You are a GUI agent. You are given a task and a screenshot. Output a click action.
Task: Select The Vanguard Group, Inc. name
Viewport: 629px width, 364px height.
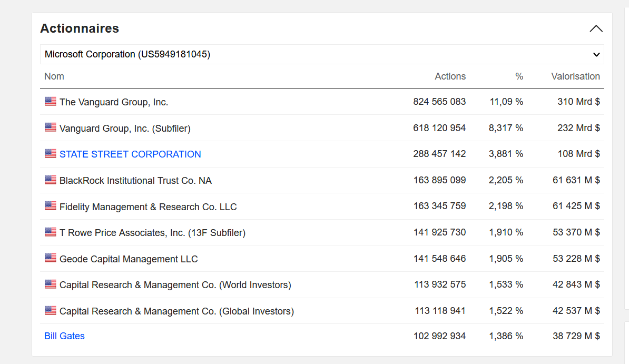pos(113,102)
